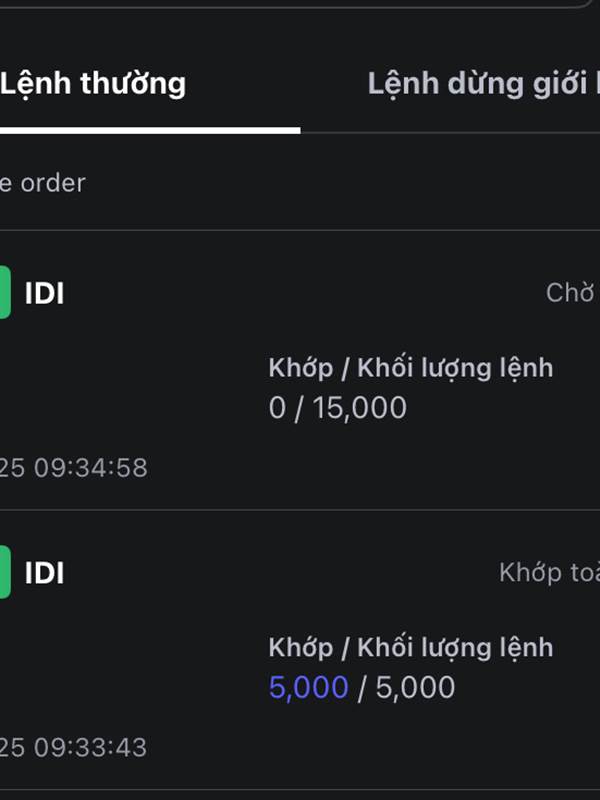
Task: Click the 0 / 15,000 matched volume value
Action: pos(338,408)
